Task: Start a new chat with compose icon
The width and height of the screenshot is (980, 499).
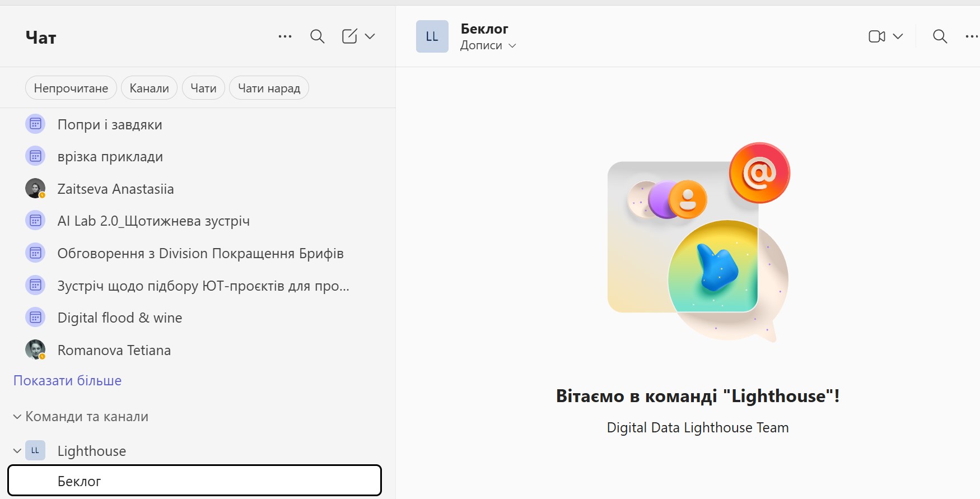Action: tap(349, 36)
